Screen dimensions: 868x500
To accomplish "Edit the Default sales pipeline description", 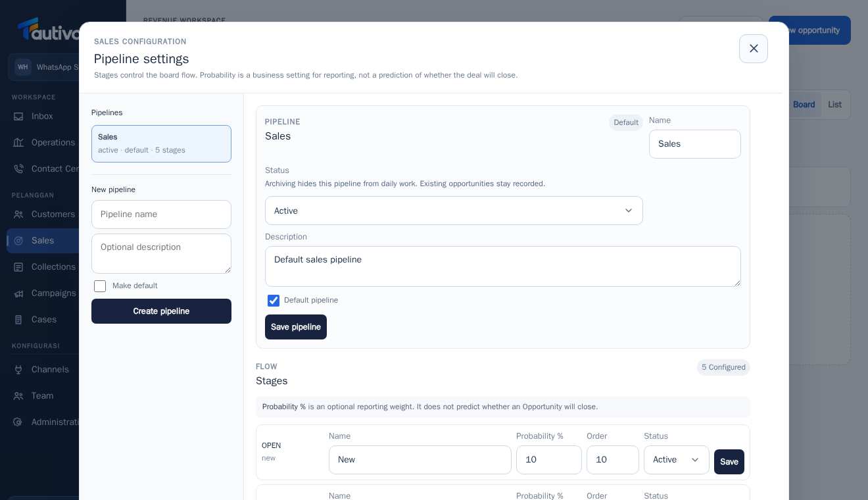I will pos(503,266).
